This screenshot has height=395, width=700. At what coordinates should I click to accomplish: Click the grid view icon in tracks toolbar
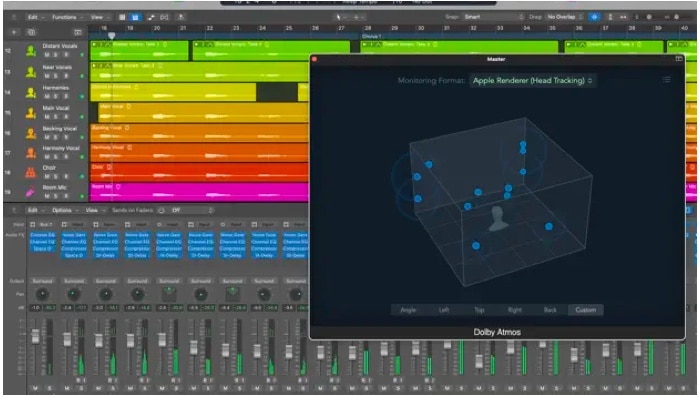point(122,17)
